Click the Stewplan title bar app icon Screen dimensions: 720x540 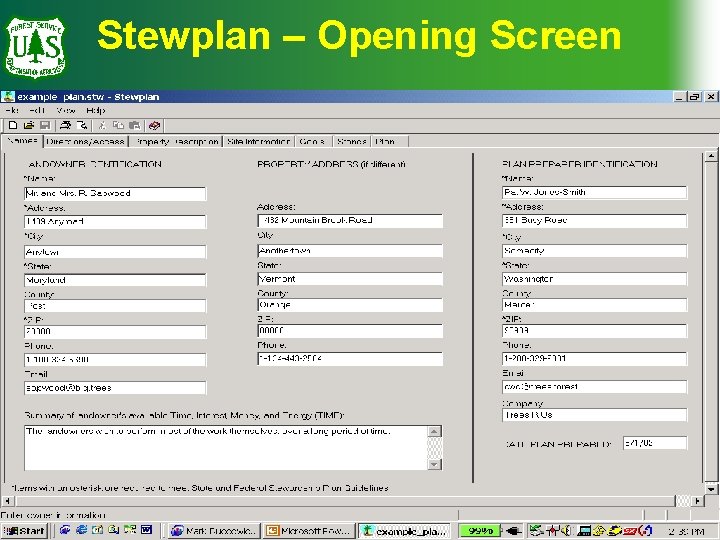[x=7, y=96]
